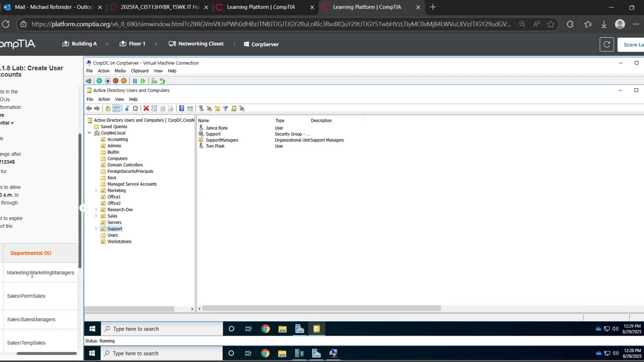644x362 pixels.
Task: Pause the virtual machine
Action: [135, 81]
